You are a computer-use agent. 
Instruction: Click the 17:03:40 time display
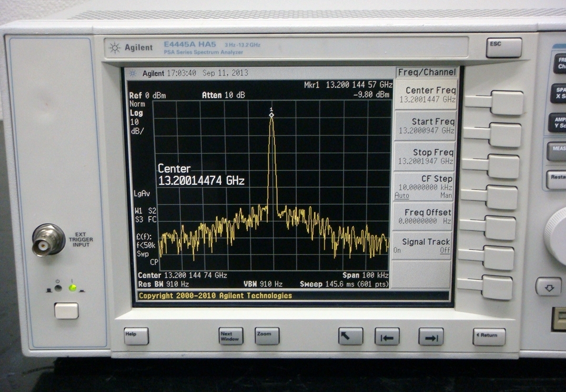coord(181,73)
